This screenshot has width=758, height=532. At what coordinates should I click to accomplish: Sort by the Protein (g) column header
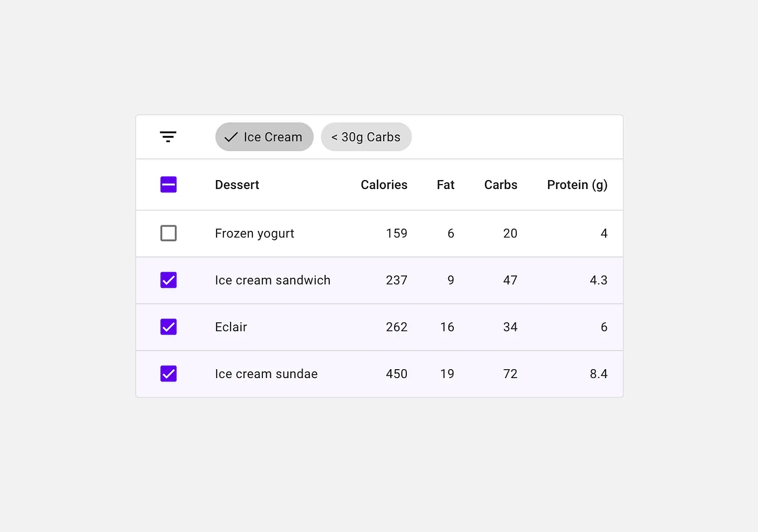577,185
